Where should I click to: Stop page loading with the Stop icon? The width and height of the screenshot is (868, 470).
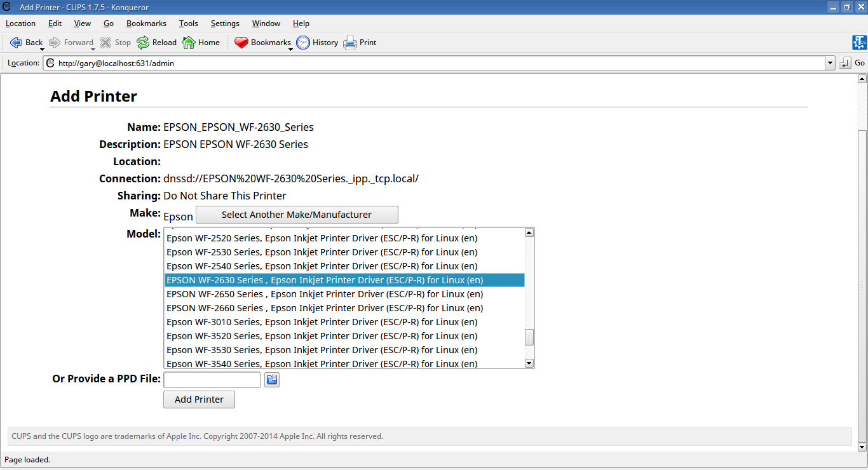tap(105, 43)
